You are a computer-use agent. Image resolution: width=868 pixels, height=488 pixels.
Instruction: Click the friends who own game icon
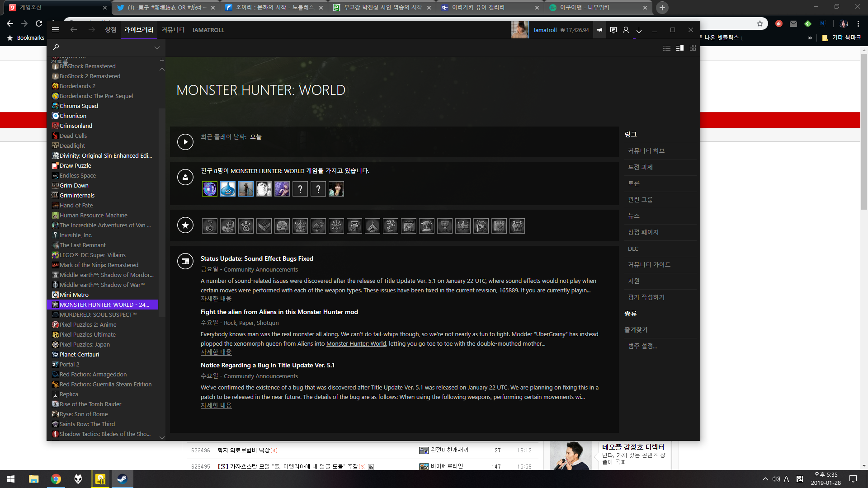(185, 177)
